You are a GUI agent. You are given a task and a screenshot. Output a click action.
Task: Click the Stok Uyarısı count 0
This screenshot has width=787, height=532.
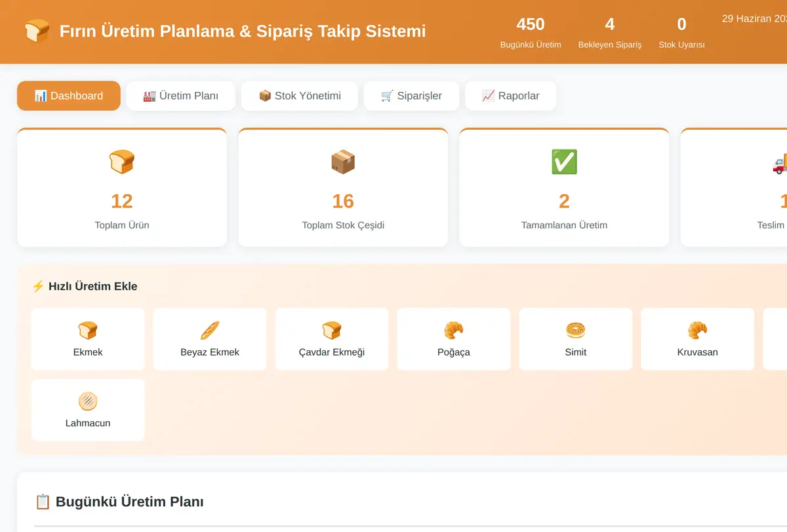(x=682, y=24)
